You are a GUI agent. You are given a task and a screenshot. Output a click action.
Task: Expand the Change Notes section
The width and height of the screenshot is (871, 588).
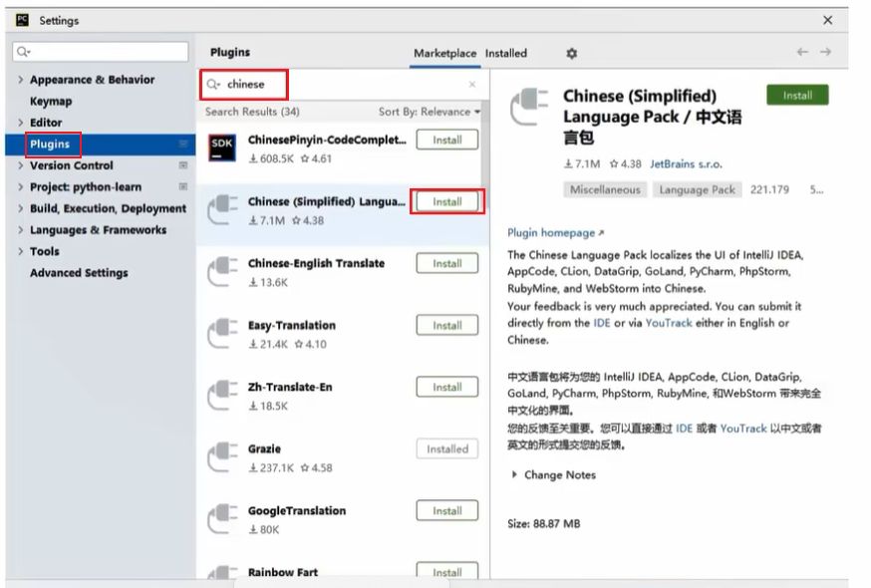click(514, 475)
